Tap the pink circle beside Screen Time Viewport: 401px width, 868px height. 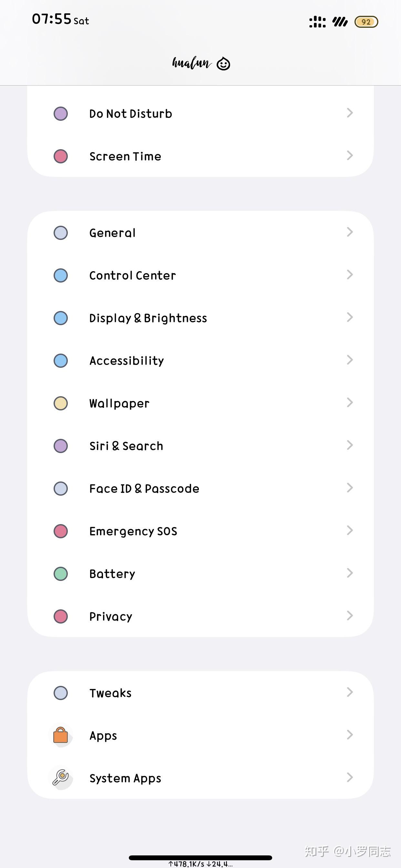61,156
